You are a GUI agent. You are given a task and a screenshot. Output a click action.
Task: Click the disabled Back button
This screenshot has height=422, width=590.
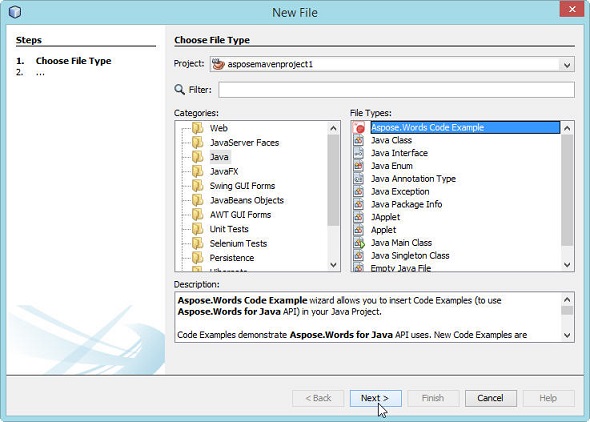click(x=318, y=398)
